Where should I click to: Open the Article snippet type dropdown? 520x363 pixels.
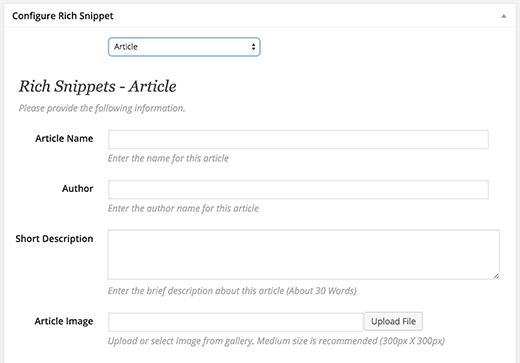(x=184, y=47)
